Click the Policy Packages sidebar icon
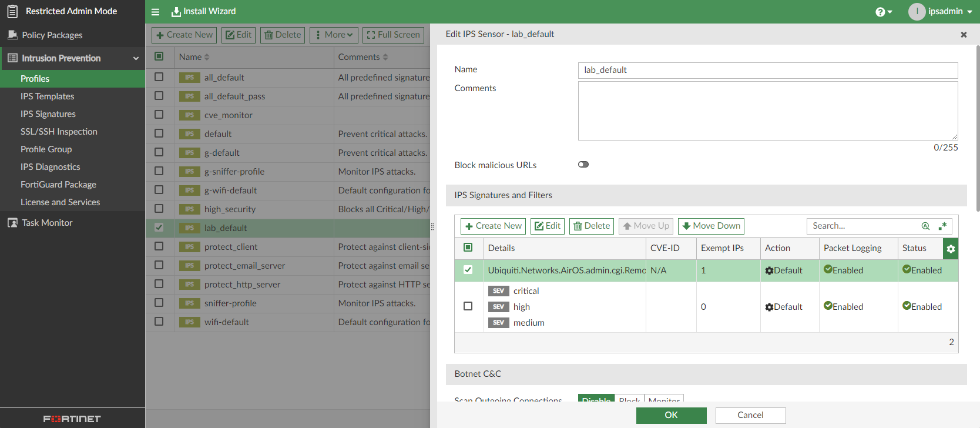Viewport: 980px width, 428px height. 12,35
